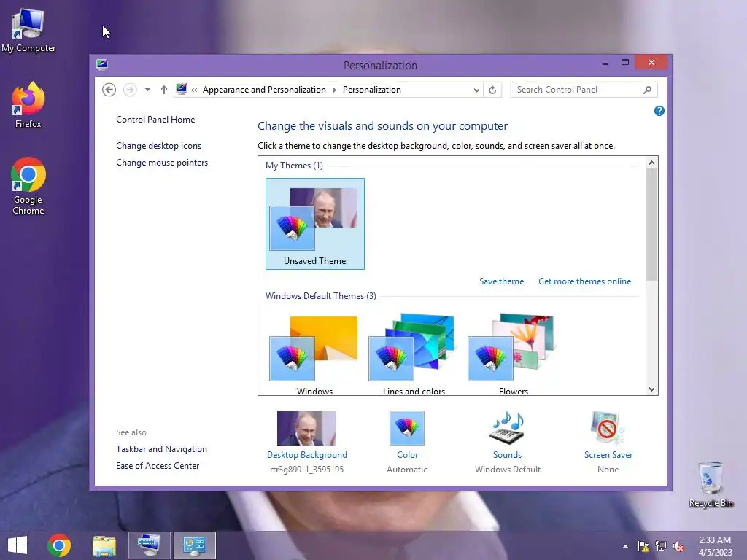Click the theme list scroll up arrow
The width and height of the screenshot is (747, 560).
pyautogui.click(x=651, y=163)
